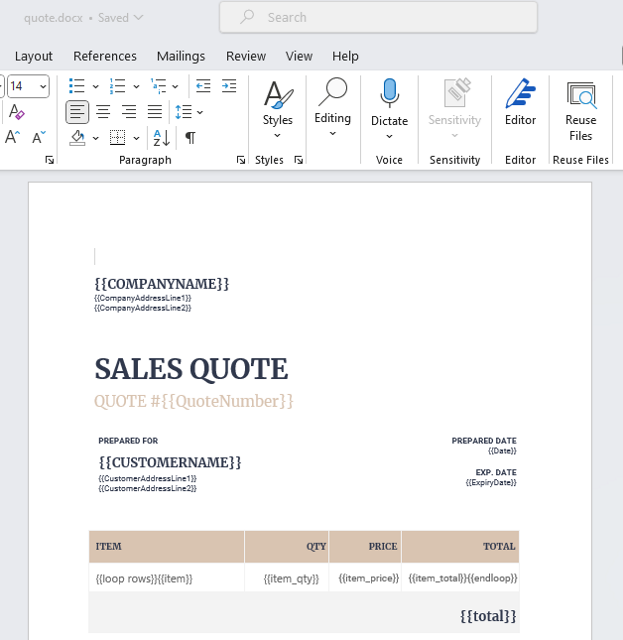Screen dimensions: 623x640
Task: Open the References tab
Action: (x=105, y=56)
